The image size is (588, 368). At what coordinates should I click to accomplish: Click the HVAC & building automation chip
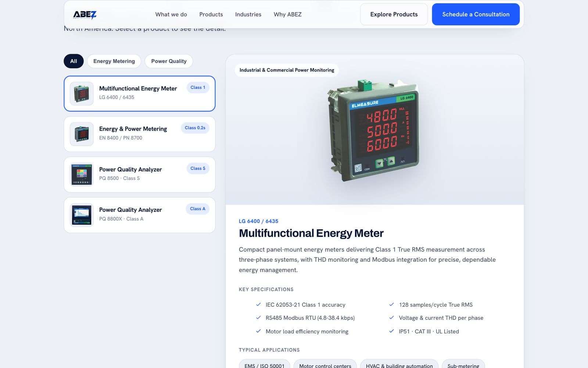(x=399, y=364)
